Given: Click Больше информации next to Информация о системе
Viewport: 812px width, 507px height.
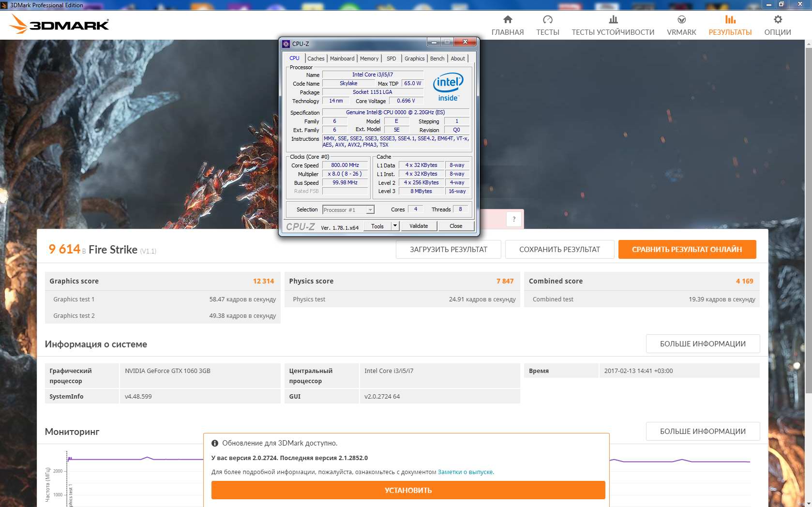Looking at the screenshot, I should click(703, 344).
